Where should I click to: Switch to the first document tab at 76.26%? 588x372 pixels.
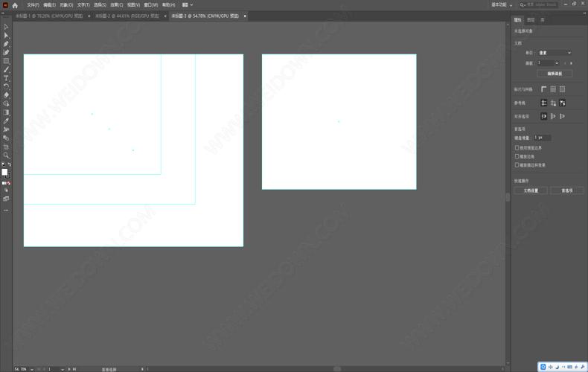click(49, 16)
